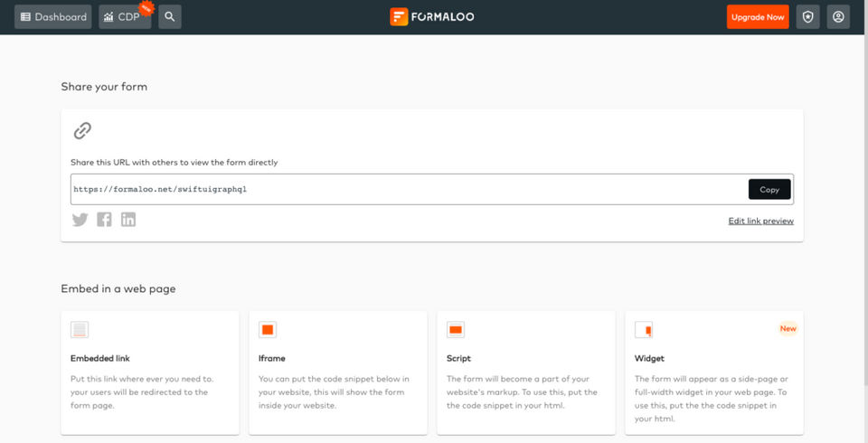Open the CDP section
This screenshot has width=868, height=443.
[125, 17]
